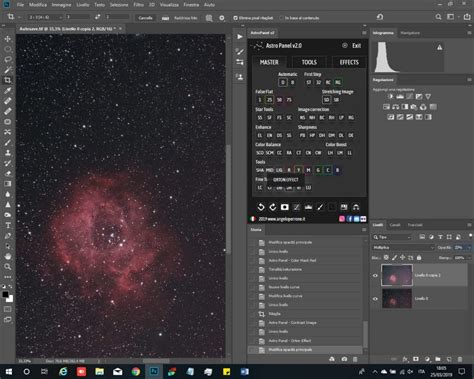Select the Crop tool in left toolbar
Viewport: 474px width, 379px height.
(x=7, y=80)
